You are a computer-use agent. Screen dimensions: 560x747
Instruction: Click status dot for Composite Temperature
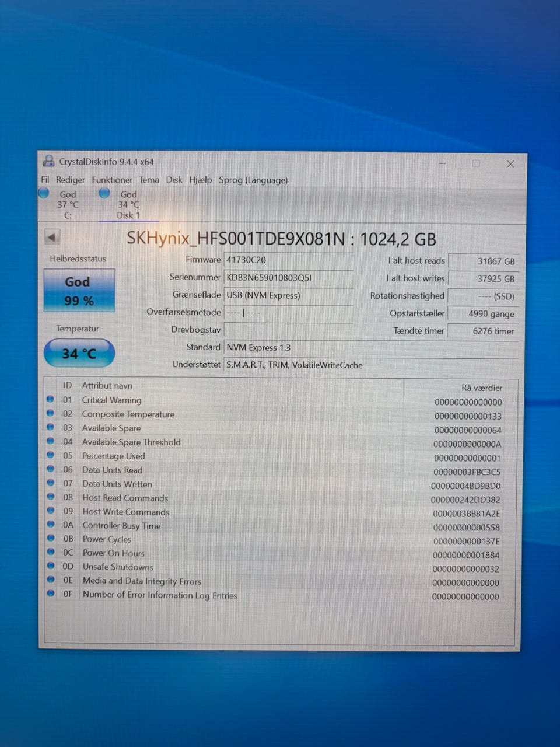(x=50, y=413)
